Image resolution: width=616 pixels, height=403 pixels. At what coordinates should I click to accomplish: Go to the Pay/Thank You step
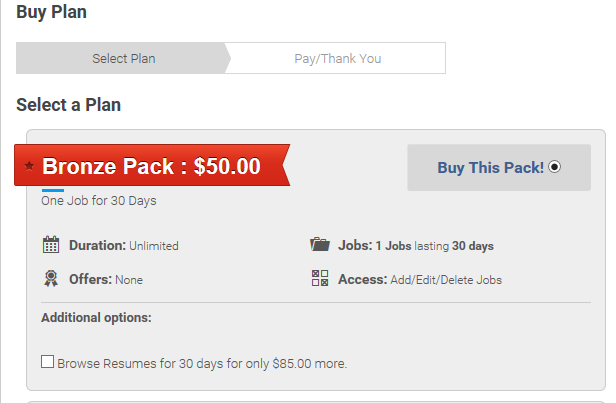[338, 58]
